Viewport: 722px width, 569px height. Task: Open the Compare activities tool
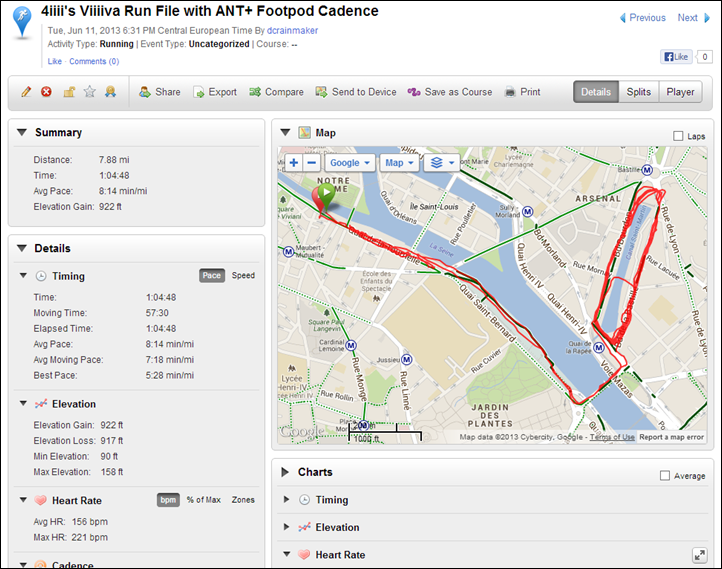point(276,92)
